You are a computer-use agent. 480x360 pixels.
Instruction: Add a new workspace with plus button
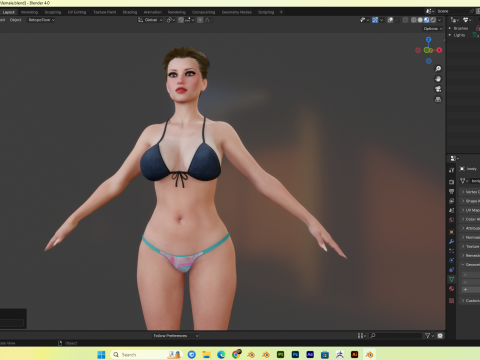tap(281, 12)
